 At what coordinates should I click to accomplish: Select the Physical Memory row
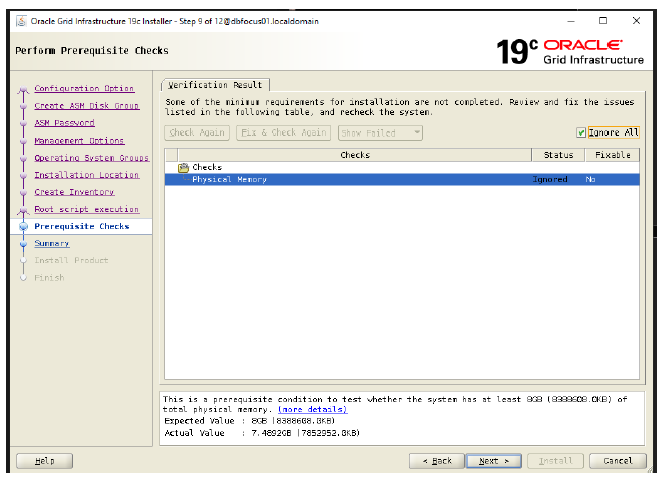[x=402, y=179]
